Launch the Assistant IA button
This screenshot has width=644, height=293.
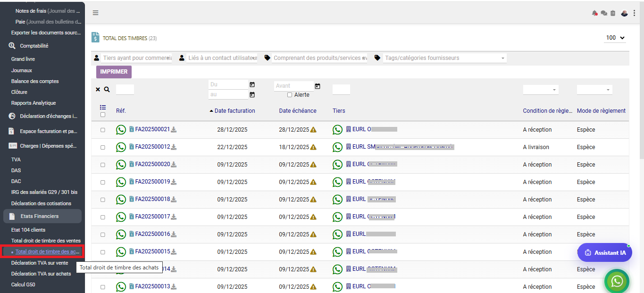[605, 252]
